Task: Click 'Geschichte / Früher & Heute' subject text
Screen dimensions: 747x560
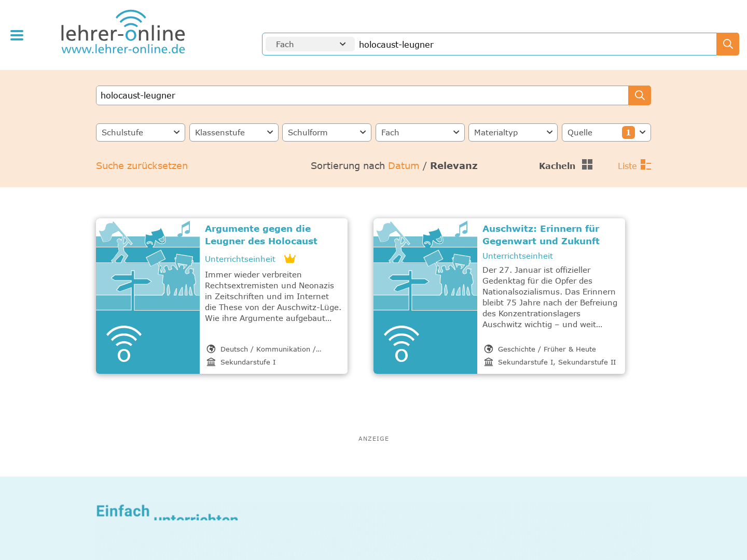Action: pos(547,349)
